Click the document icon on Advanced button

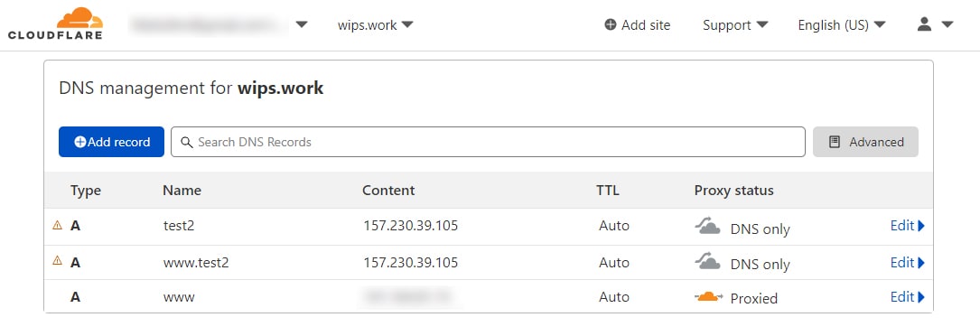pyautogui.click(x=835, y=142)
